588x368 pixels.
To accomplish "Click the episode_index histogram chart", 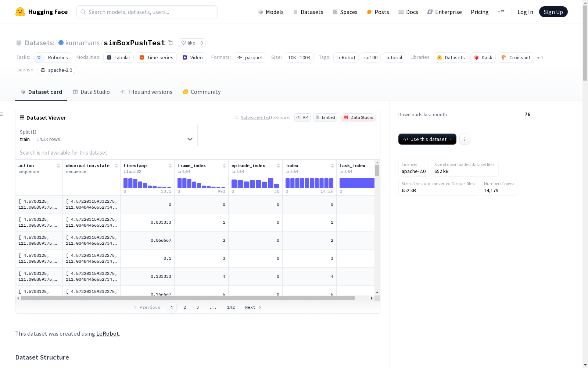I will tap(255, 183).
